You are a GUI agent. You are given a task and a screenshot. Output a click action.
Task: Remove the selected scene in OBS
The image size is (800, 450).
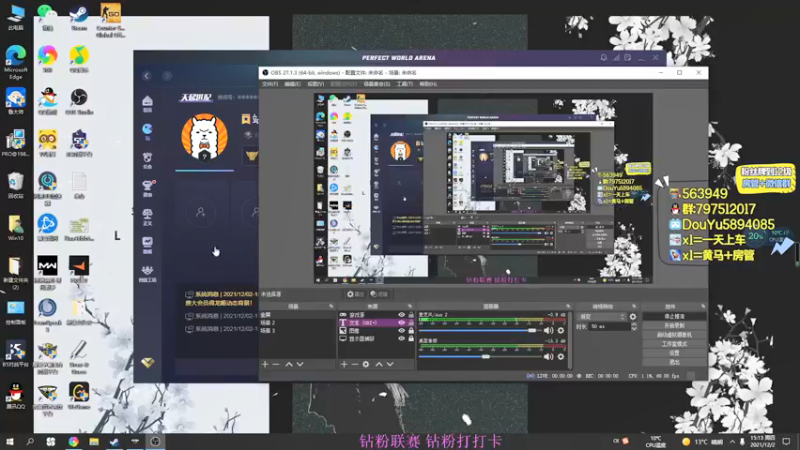276,364
